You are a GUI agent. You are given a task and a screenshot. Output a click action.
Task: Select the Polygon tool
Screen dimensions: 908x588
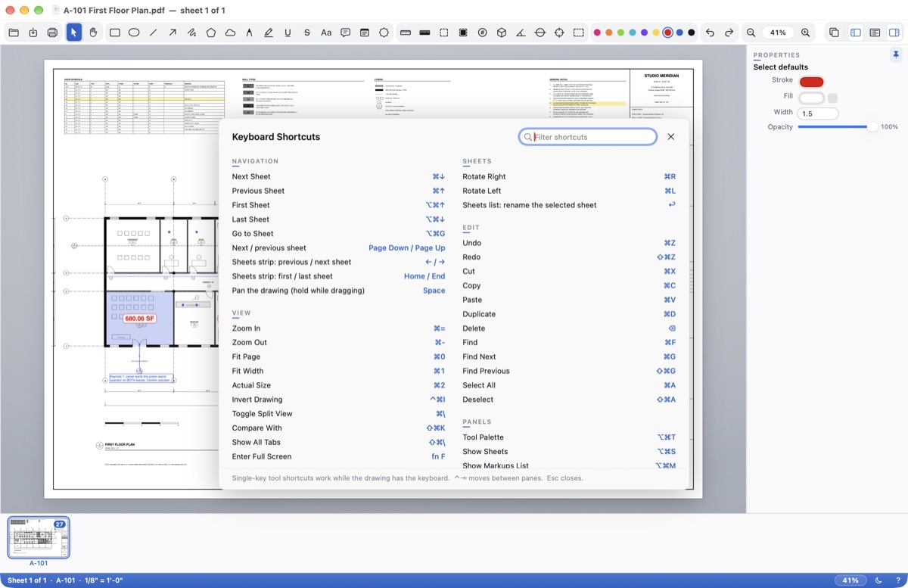(x=211, y=33)
